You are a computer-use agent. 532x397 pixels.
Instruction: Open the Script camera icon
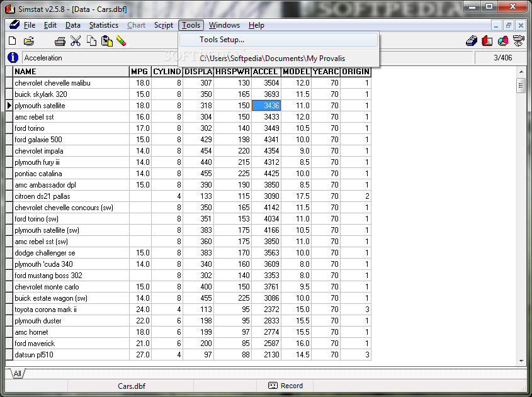point(518,41)
